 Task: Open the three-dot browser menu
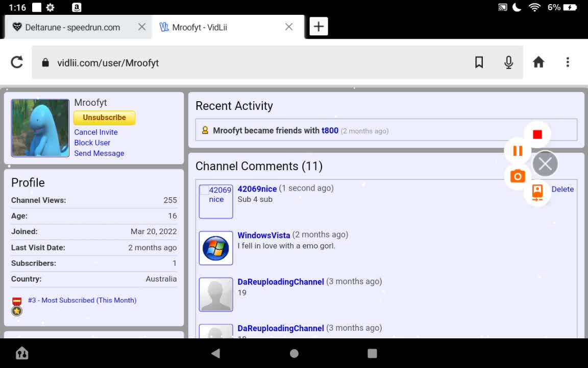(x=568, y=62)
